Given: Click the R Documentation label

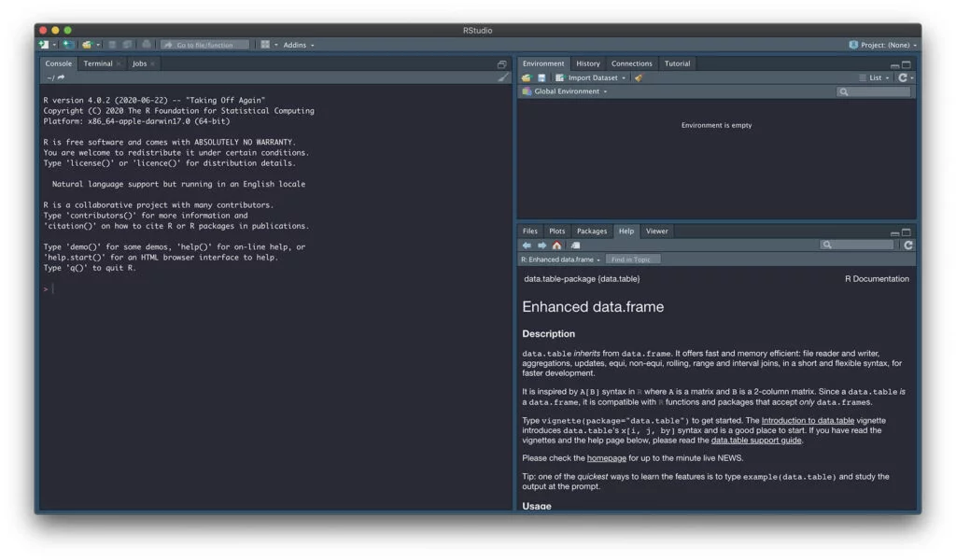Looking at the screenshot, I should 877,279.
